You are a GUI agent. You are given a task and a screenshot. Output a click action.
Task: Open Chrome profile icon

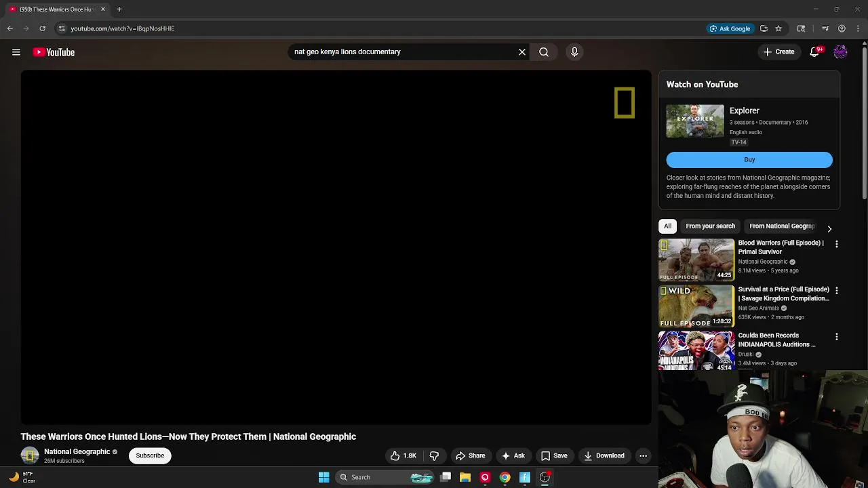[x=842, y=28]
